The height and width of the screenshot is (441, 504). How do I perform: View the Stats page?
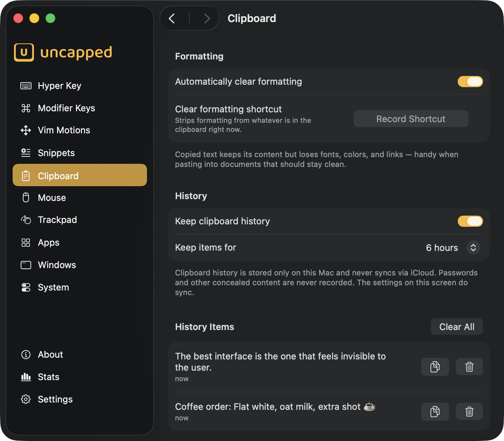[80, 377]
